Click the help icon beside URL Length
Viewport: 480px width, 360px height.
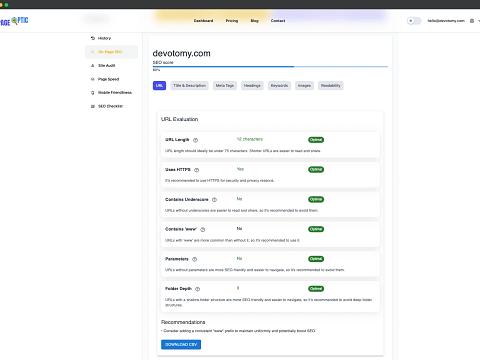click(196, 140)
